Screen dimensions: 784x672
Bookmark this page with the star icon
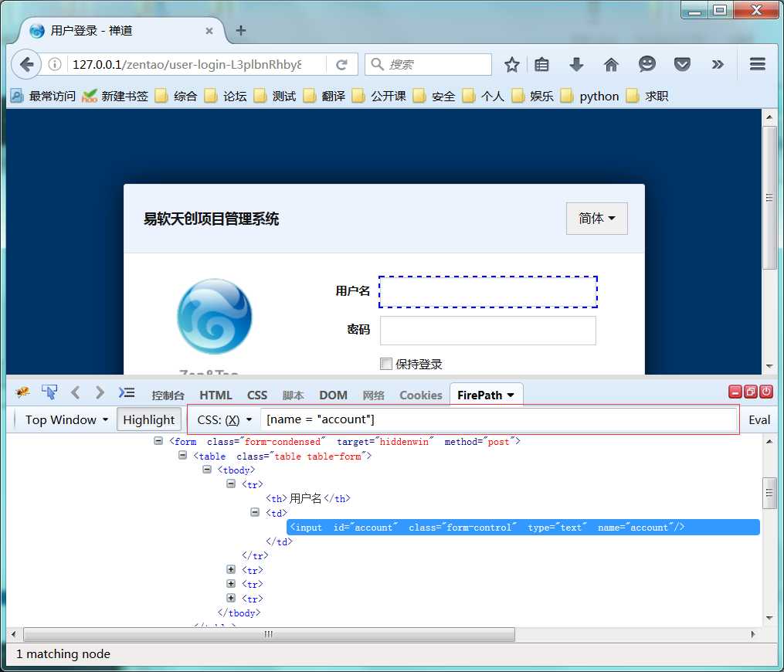[511, 65]
